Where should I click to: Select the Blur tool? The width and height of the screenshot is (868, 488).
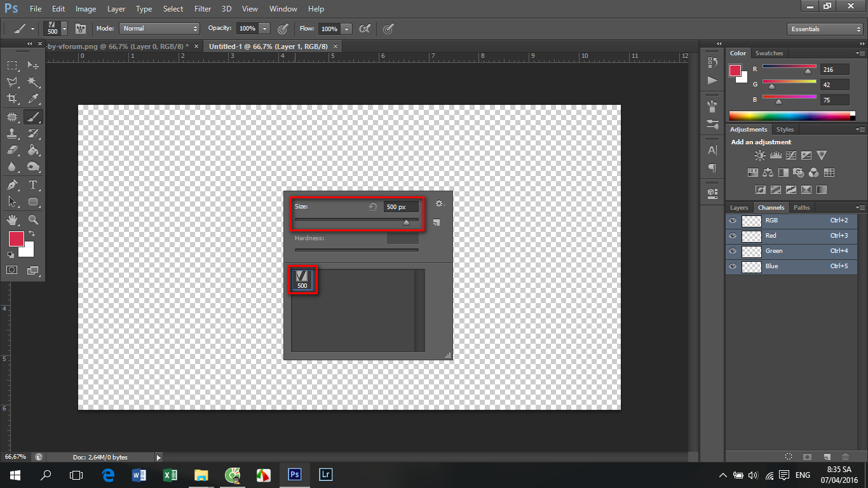(x=12, y=167)
